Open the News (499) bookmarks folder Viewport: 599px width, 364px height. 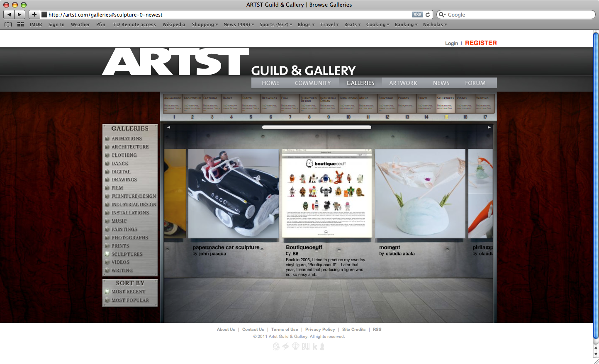coord(239,24)
